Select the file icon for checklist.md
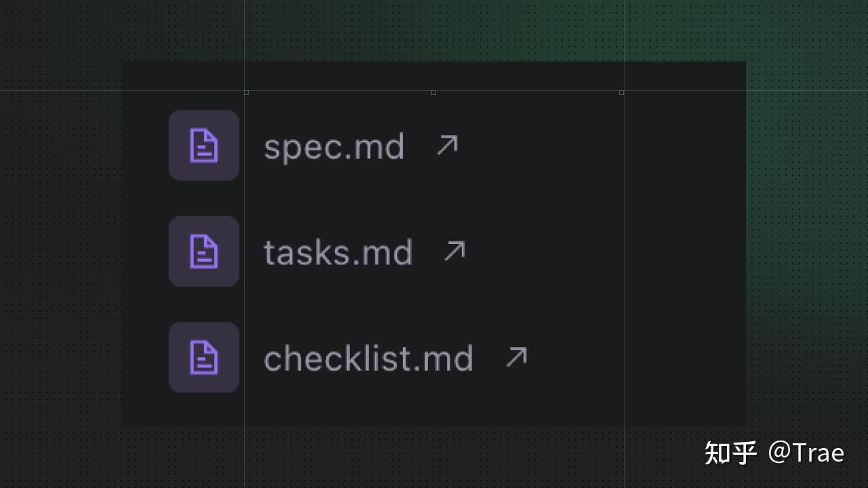 tap(204, 357)
